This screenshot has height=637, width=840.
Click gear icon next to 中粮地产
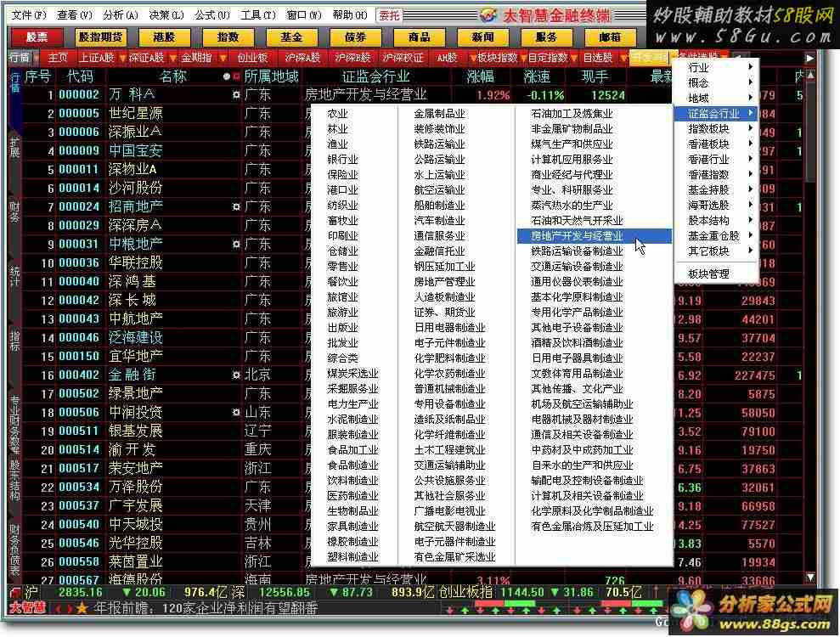coord(236,245)
